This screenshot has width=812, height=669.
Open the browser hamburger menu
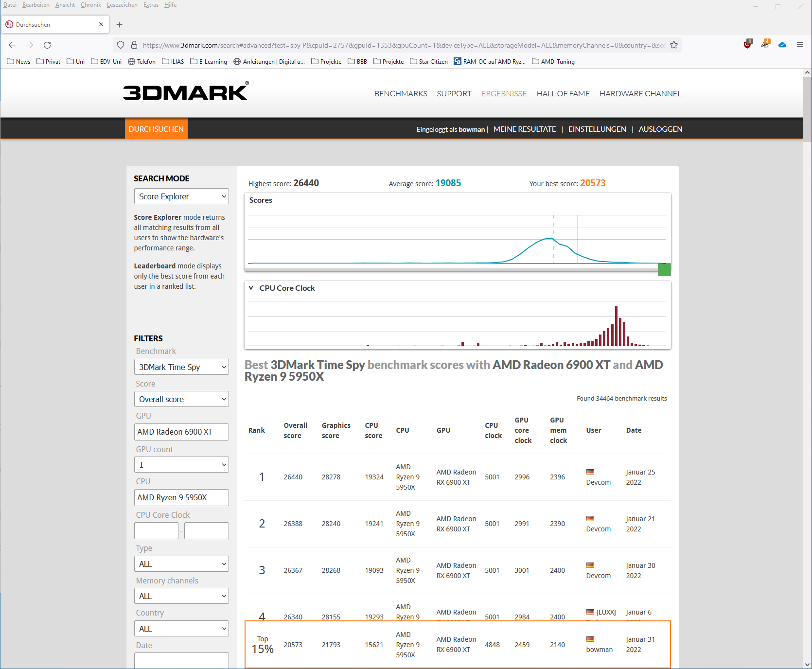(x=800, y=45)
